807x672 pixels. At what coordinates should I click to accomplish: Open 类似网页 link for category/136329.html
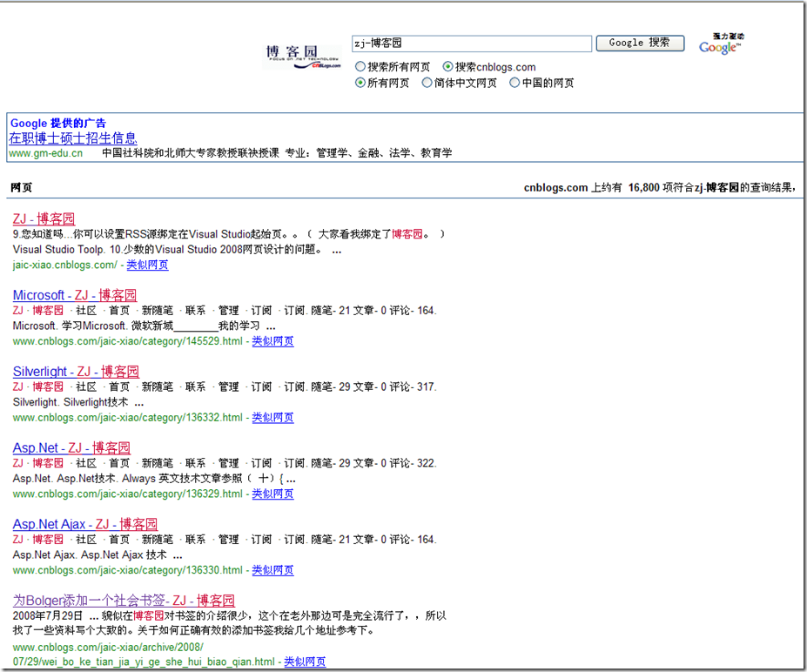pos(272,494)
